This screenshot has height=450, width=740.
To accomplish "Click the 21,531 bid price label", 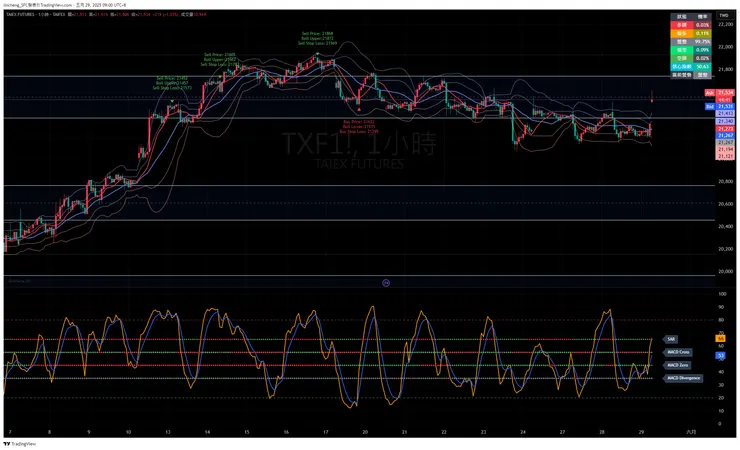I will click(x=725, y=107).
